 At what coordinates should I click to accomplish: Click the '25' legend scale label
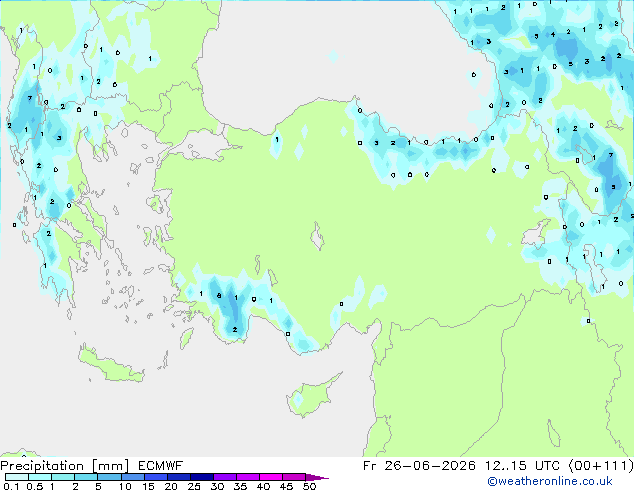click(x=194, y=486)
